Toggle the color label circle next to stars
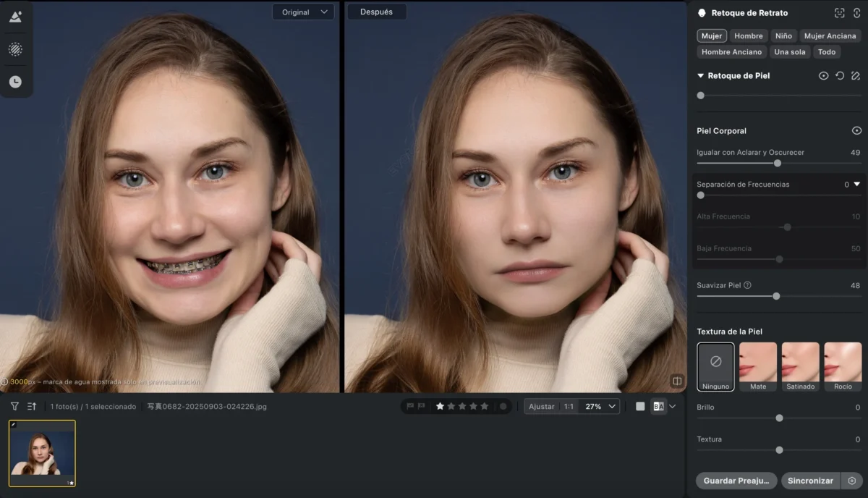 point(503,406)
